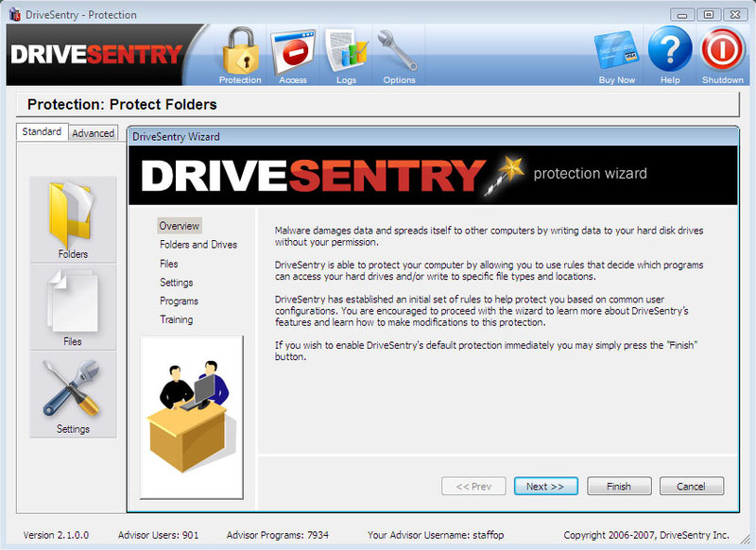Screen dimensions: 756x550
Task: Click the Shutdown power icon
Action: point(722,56)
